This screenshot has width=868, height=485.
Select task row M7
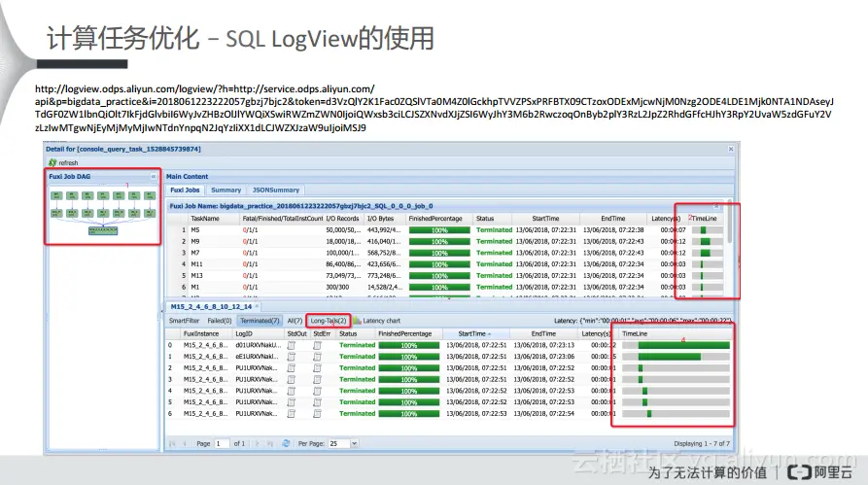(446, 253)
